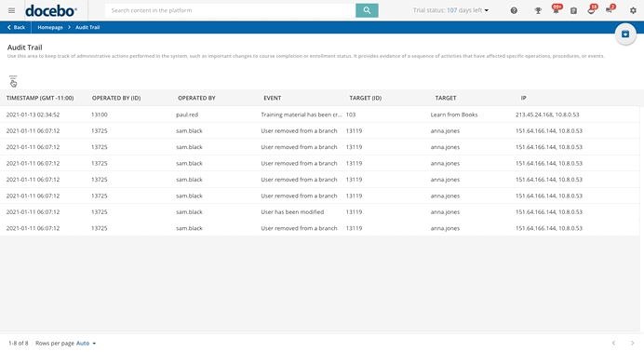
Task: Open the coaching icon with 18 badge
Action: (x=592, y=10)
